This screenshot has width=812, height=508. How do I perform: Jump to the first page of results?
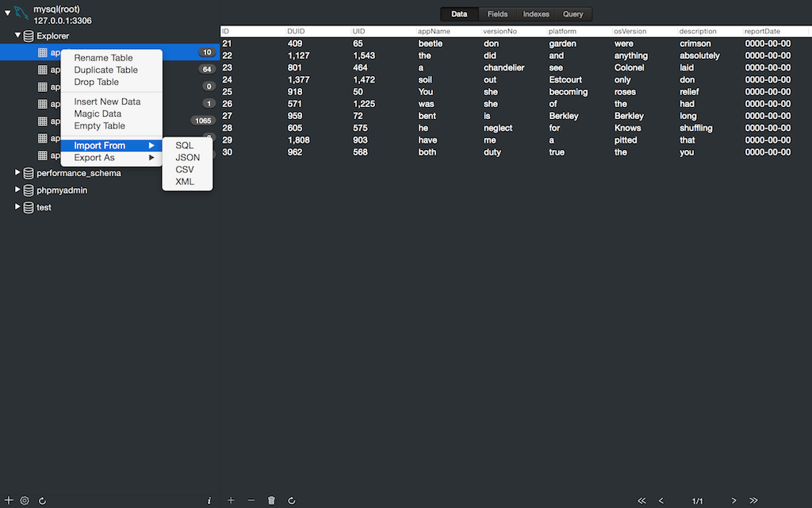pyautogui.click(x=642, y=501)
